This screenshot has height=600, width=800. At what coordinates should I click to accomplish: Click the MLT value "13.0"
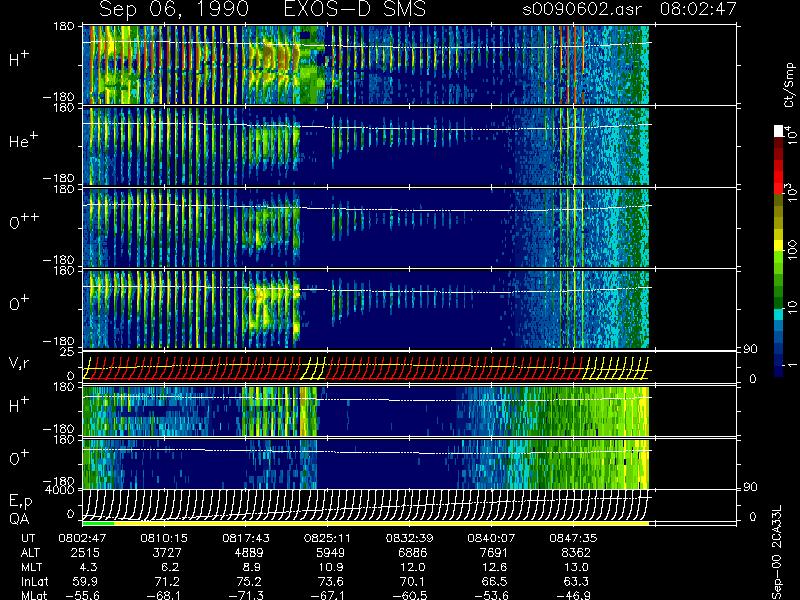[576, 567]
